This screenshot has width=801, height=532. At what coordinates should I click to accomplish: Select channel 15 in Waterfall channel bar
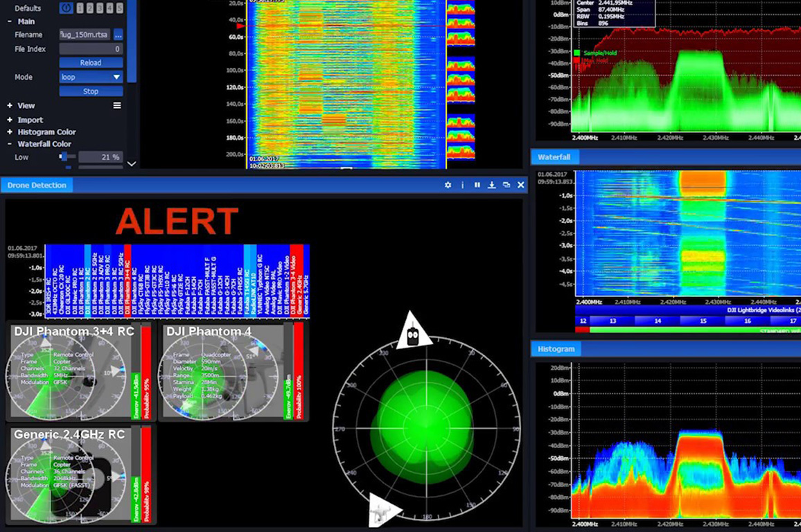coord(703,321)
